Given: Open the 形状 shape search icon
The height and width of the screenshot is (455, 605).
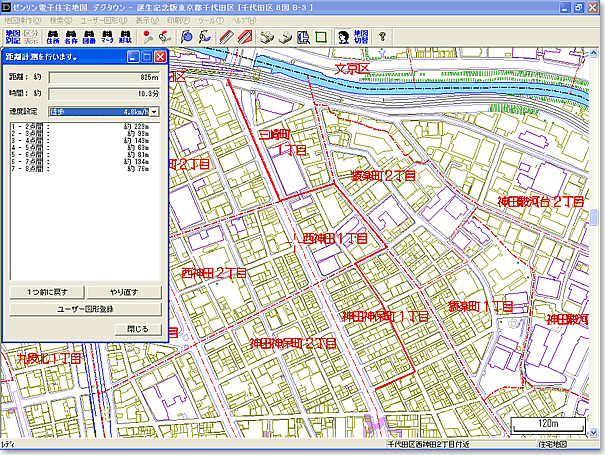Looking at the screenshot, I should click(x=125, y=37).
